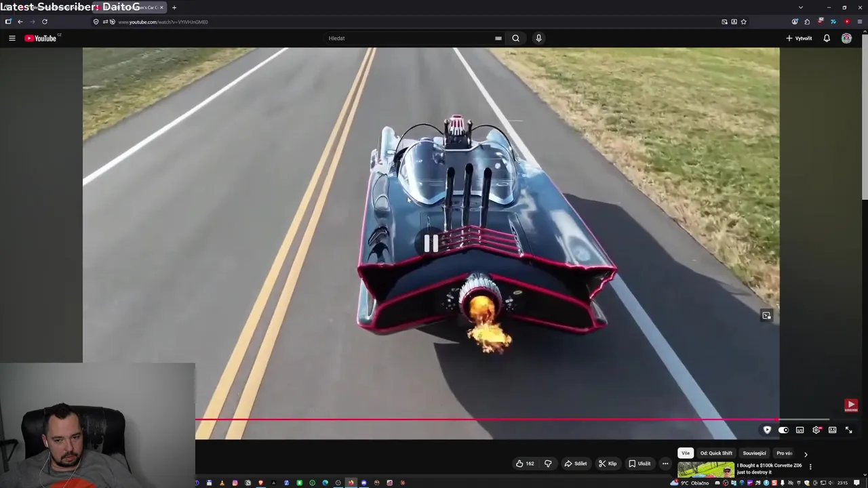868x488 pixels.
Task: Open the Edge browser icon in taskbar
Action: pyautogui.click(x=325, y=483)
